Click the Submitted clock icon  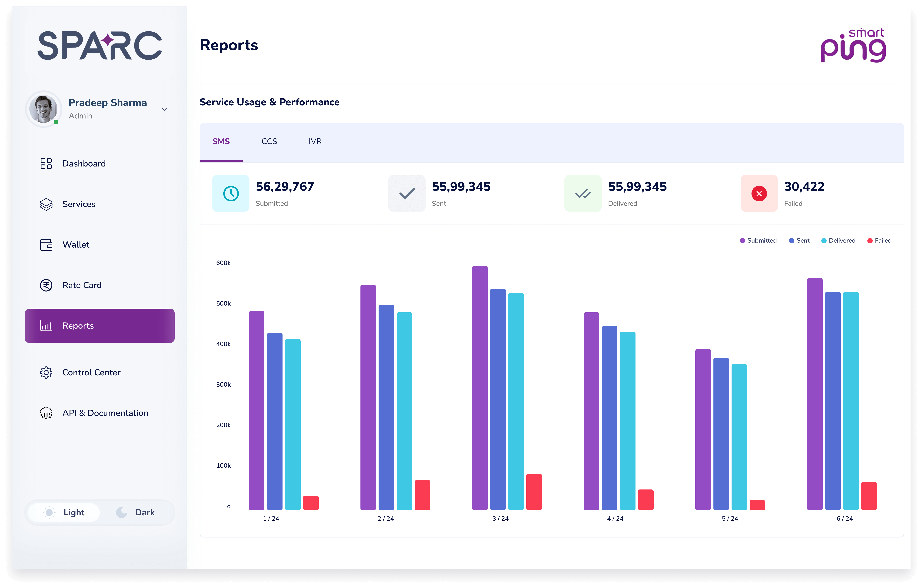231,194
